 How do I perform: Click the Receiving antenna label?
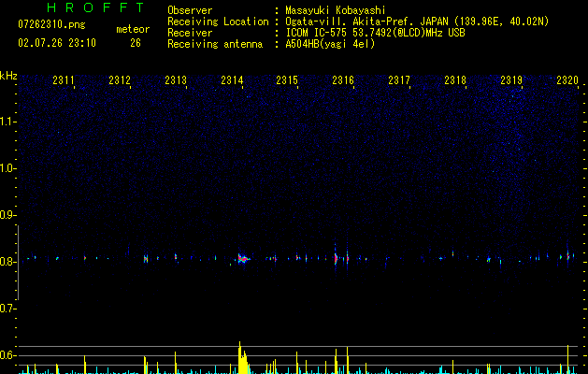click(215, 44)
